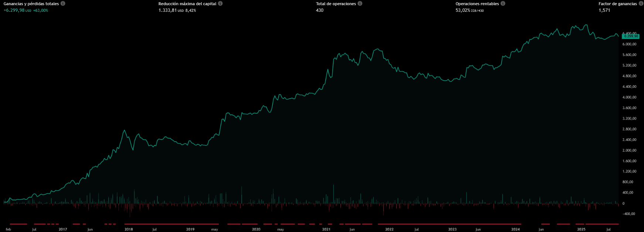
Task: Click the 430 total operations value
Action: (x=320, y=10)
